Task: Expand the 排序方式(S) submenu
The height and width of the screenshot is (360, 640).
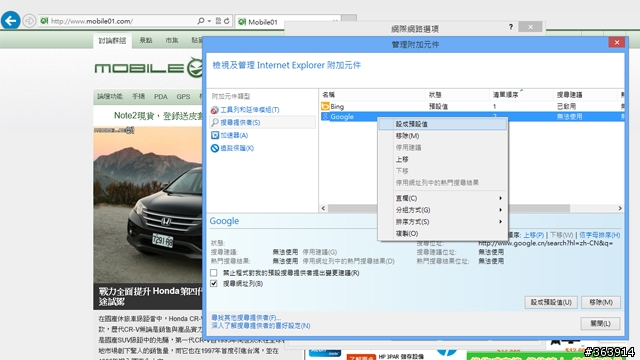Action: [x=443, y=222]
